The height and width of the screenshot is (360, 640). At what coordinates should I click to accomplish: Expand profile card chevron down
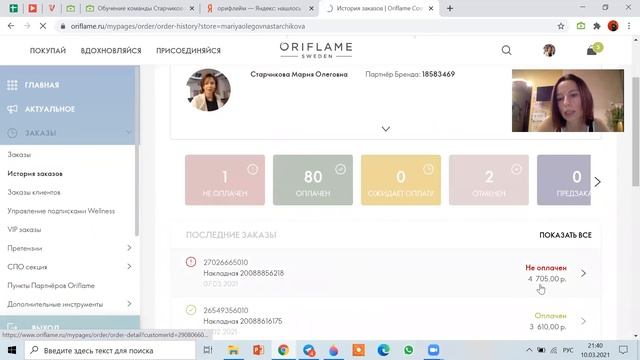386,129
